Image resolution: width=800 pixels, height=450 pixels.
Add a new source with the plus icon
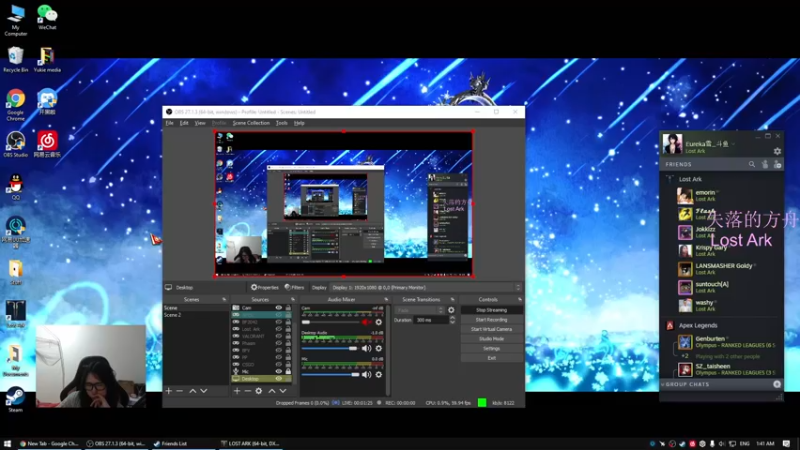pyautogui.click(x=237, y=391)
